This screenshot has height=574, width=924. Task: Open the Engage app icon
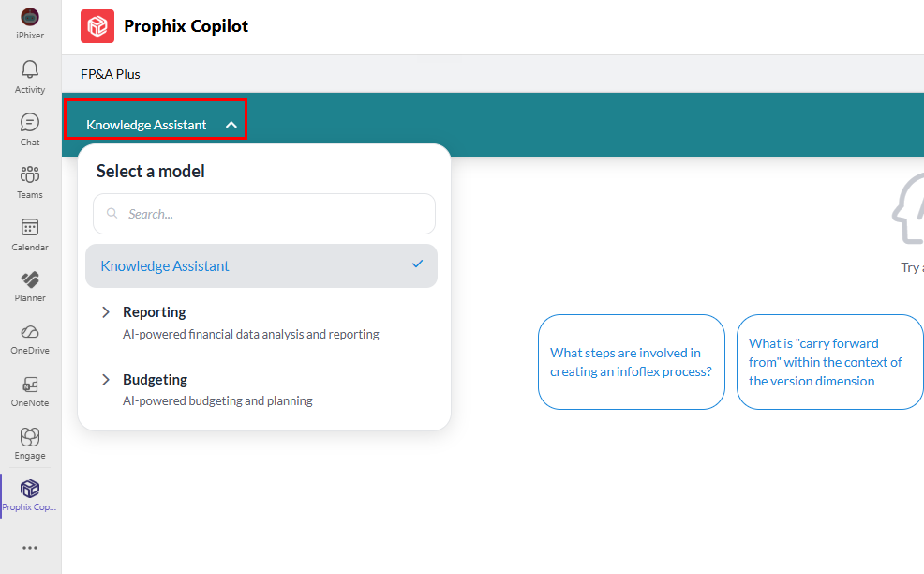pyautogui.click(x=30, y=437)
